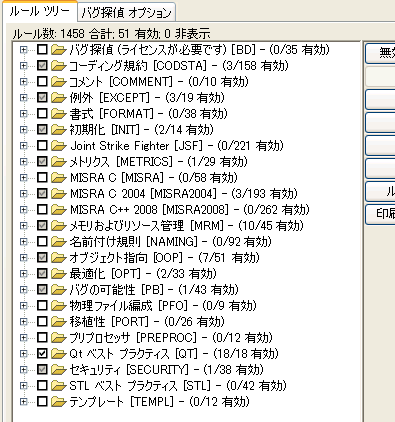Expand the コーディング規約 [CODSTA] node
This screenshot has width=395, height=422.
pos(23,66)
